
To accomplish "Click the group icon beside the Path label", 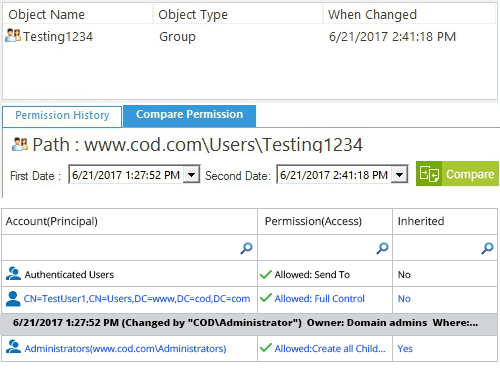I will (20, 144).
